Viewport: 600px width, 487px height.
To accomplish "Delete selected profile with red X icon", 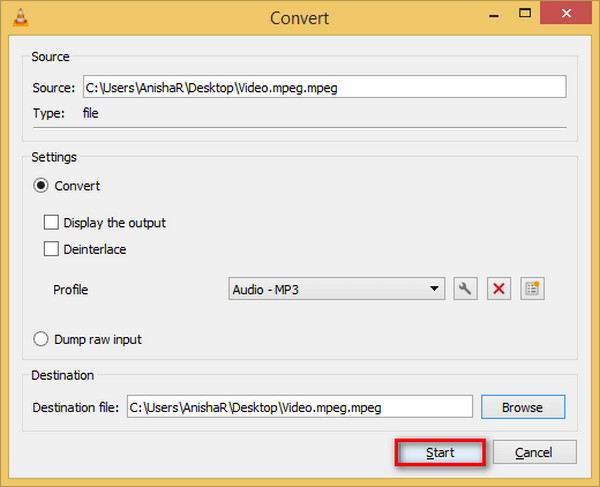I will point(499,288).
